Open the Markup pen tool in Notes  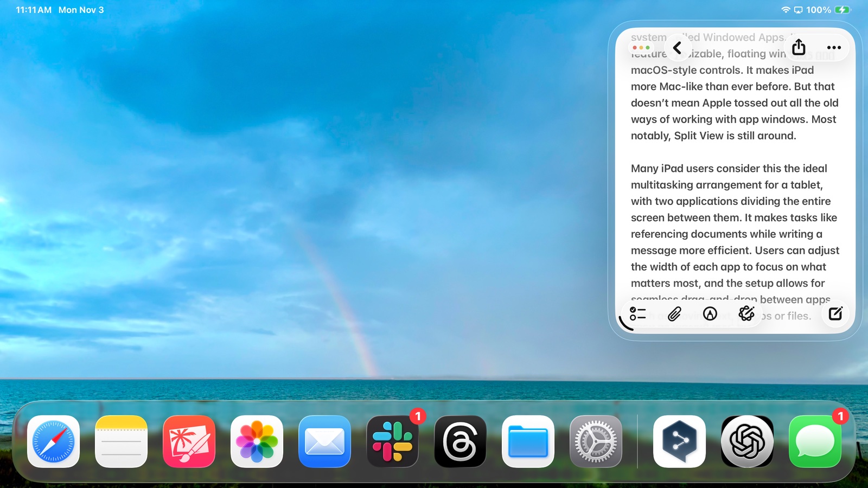click(710, 313)
